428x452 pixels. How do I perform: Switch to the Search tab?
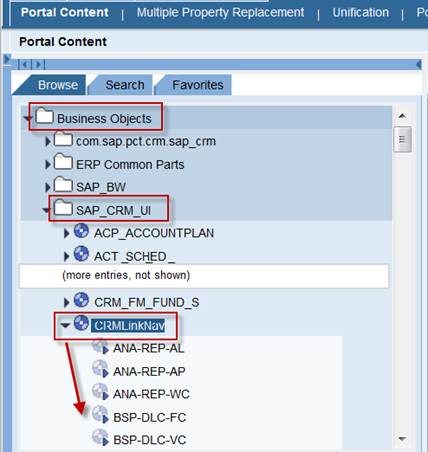click(125, 85)
